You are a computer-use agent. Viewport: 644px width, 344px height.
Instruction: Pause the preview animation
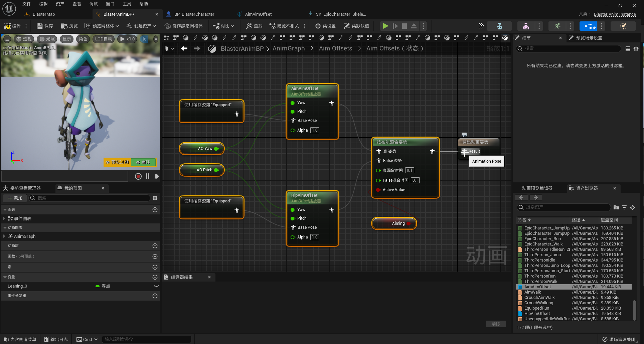(148, 176)
